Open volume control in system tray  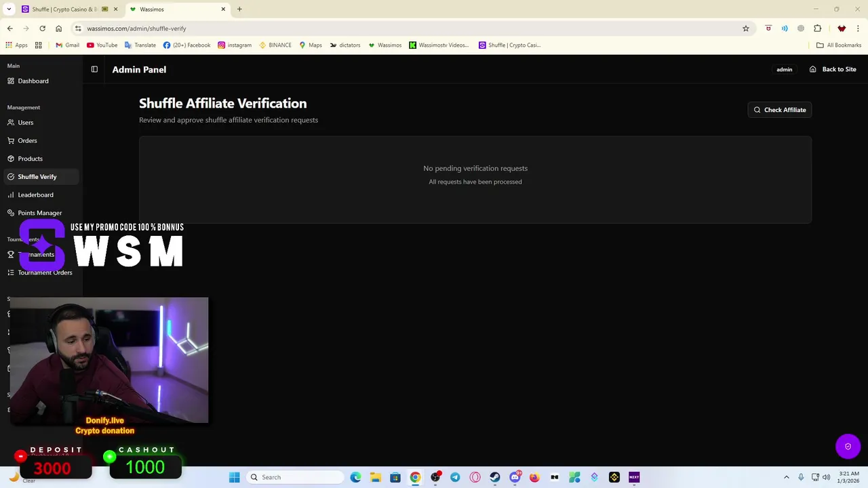(x=826, y=477)
